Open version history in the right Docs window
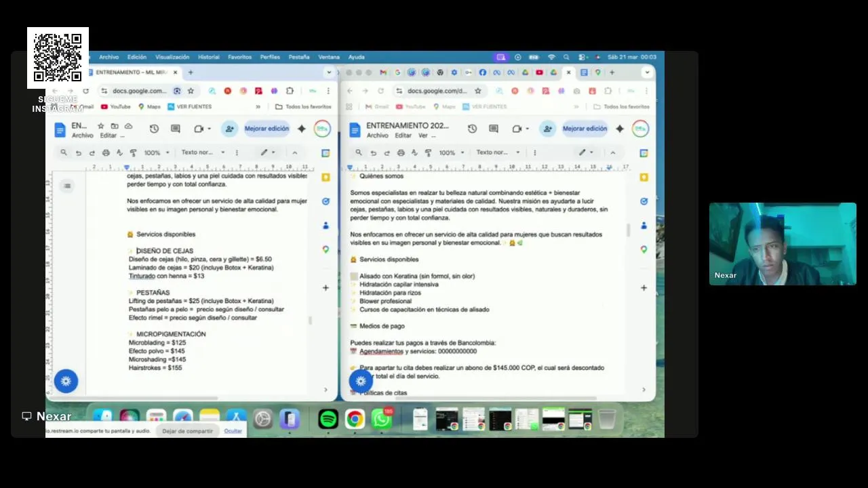Viewport: 868px width, 488px height. coord(472,129)
